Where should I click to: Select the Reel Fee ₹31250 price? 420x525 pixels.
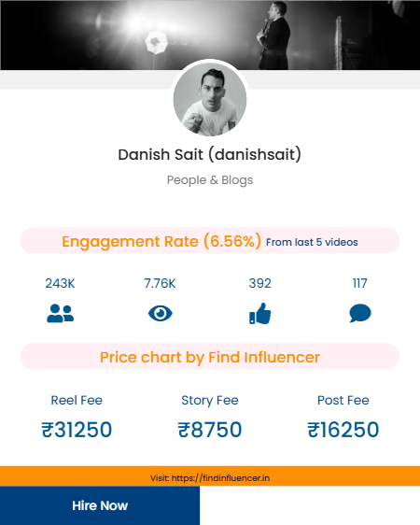77,430
